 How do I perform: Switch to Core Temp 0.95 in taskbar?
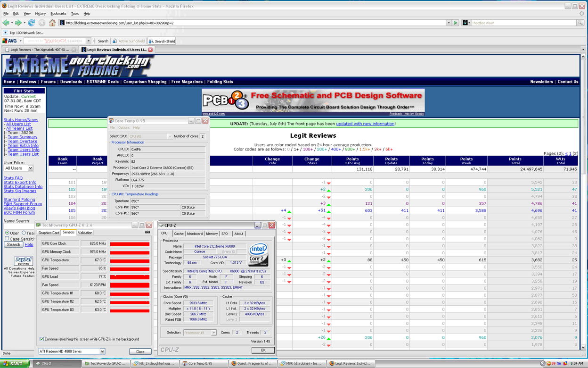pyautogui.click(x=204, y=364)
